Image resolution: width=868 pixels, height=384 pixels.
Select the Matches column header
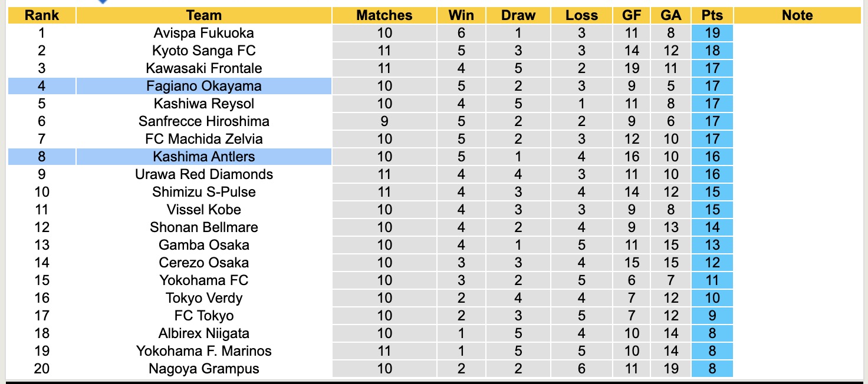pos(384,15)
